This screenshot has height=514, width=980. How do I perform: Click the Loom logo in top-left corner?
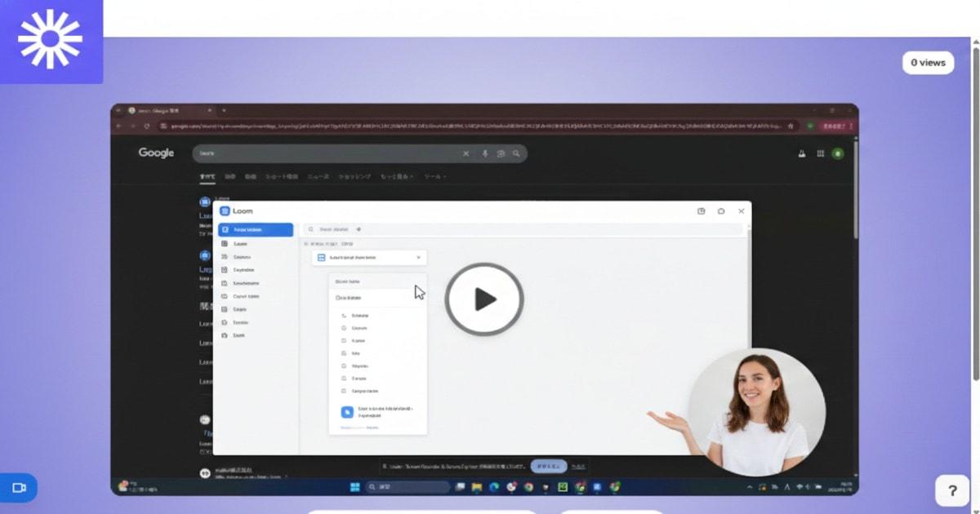click(x=51, y=40)
